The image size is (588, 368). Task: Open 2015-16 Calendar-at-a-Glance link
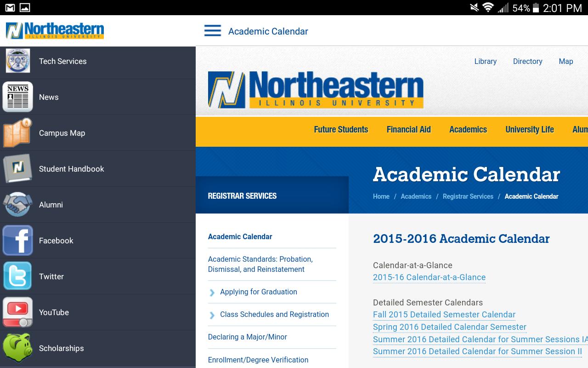pos(429,277)
